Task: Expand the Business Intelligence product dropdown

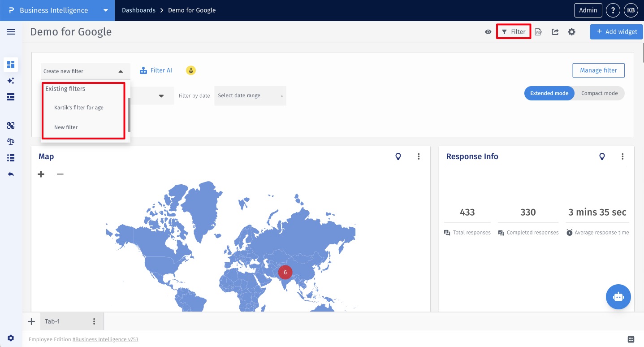Action: 105,10
